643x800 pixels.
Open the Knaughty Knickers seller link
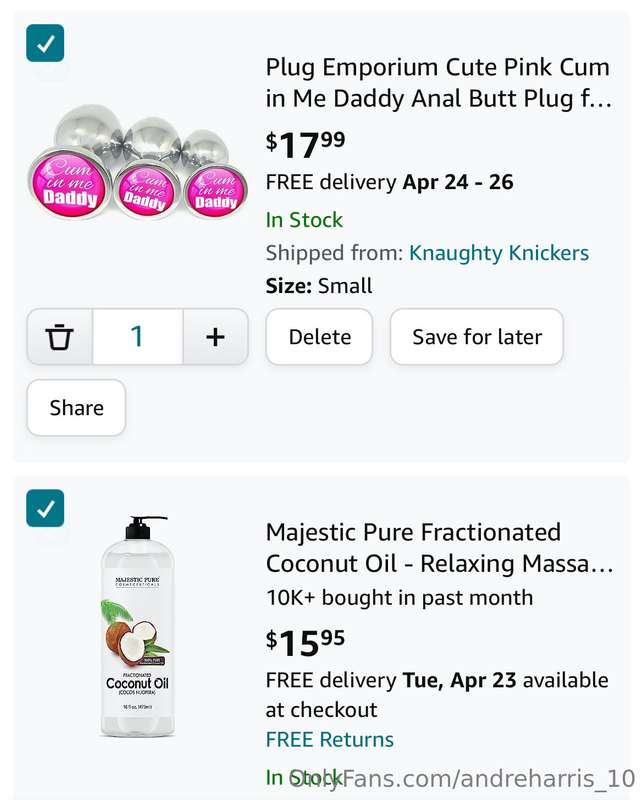(499, 253)
